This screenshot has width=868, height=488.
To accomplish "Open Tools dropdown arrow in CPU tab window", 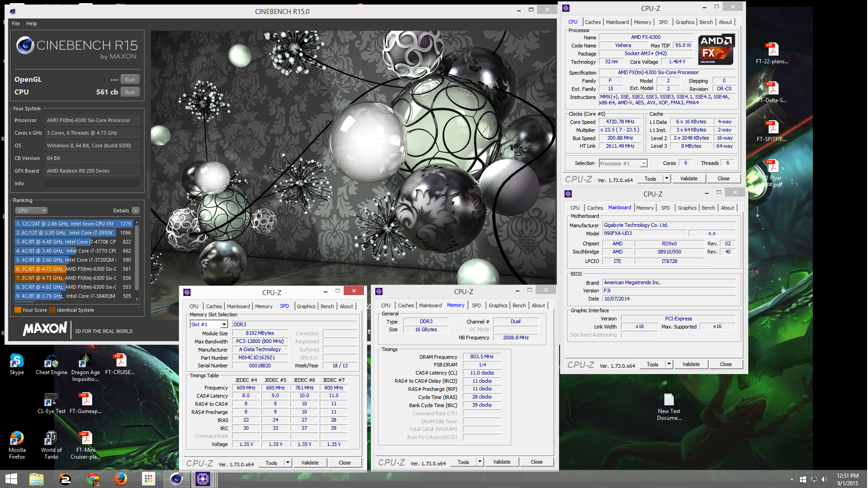I will point(667,178).
